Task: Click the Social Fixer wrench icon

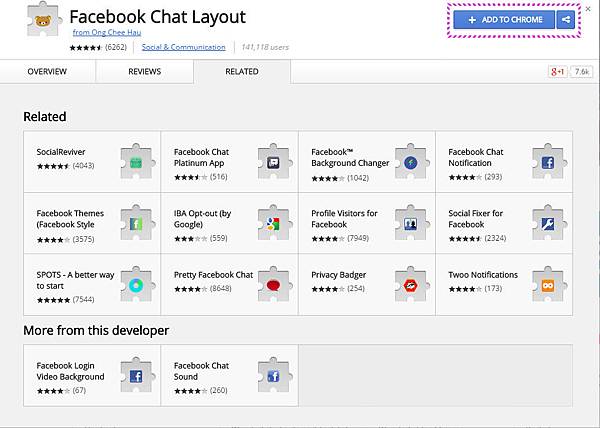Action: click(549, 223)
